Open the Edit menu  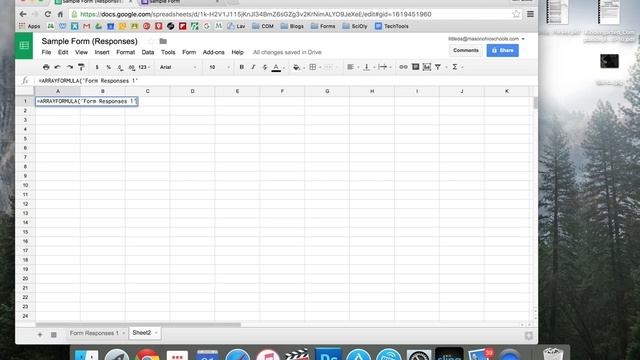[x=63, y=52]
